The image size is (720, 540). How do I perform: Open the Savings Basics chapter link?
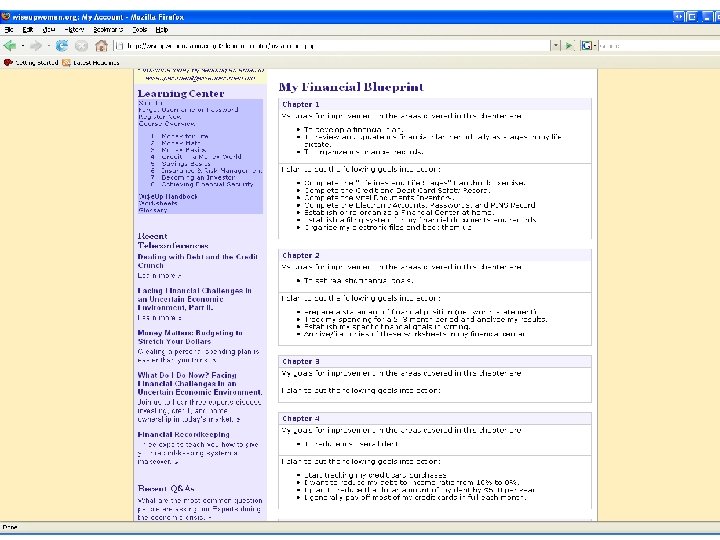(186, 163)
